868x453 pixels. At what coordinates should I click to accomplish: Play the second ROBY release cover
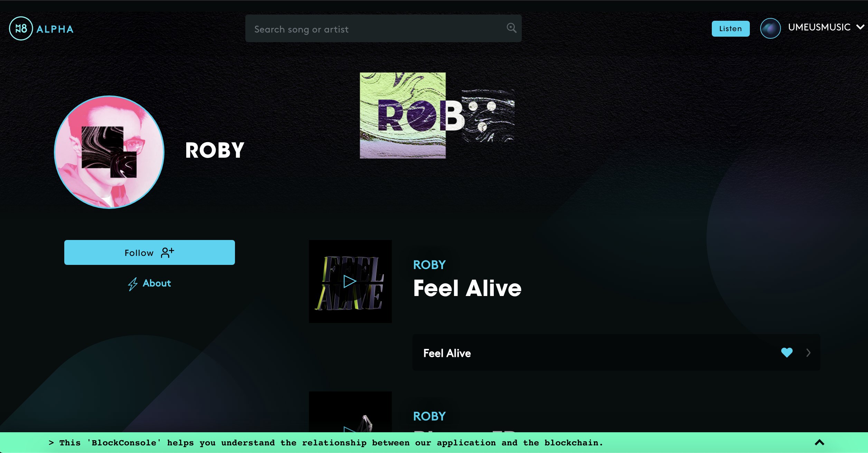(x=350, y=412)
